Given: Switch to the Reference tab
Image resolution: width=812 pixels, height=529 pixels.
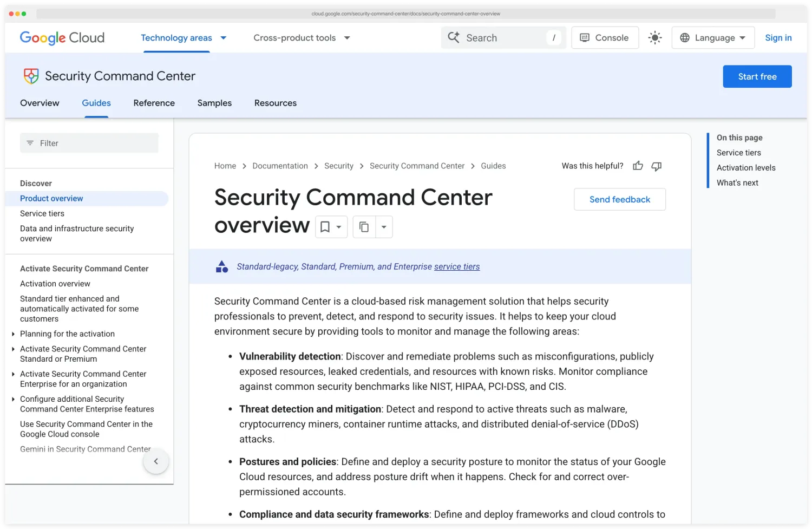Looking at the screenshot, I should point(154,103).
